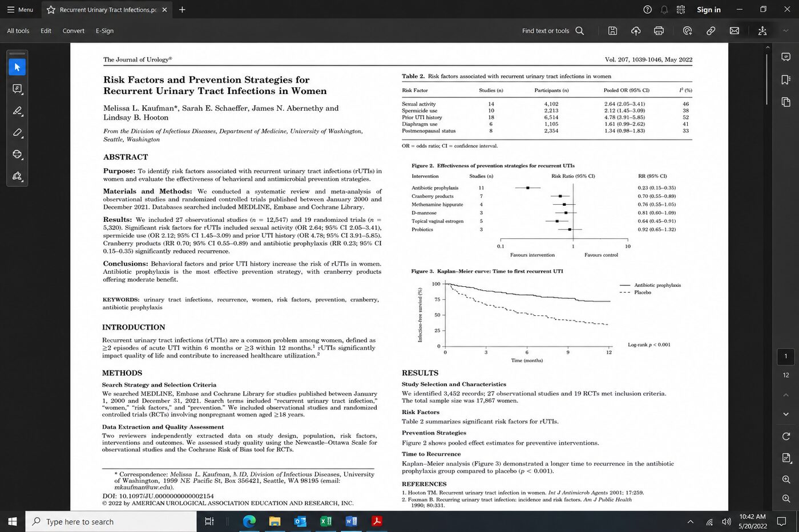Show hidden tray icons with the chevron
This screenshot has width=799, height=532.
[x=691, y=522]
